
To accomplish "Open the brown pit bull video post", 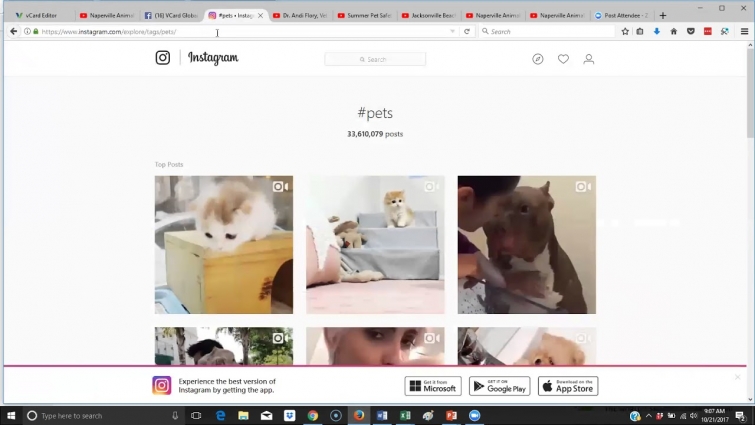I will [x=527, y=245].
